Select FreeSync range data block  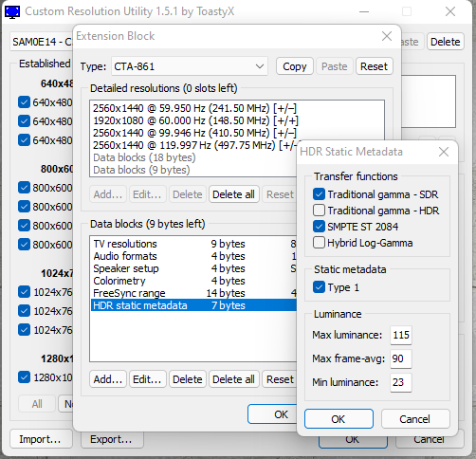pos(193,293)
